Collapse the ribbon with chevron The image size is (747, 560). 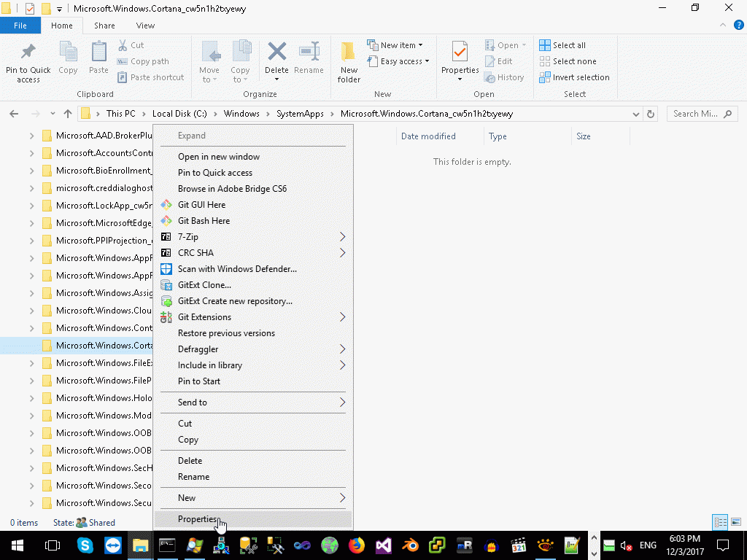coord(723,26)
